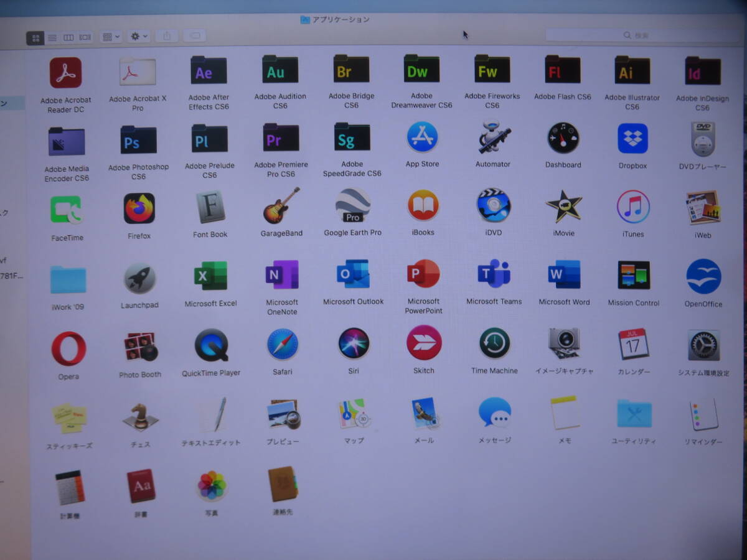747x560 pixels.
Task: Select the iTunes app
Action: coord(633,207)
